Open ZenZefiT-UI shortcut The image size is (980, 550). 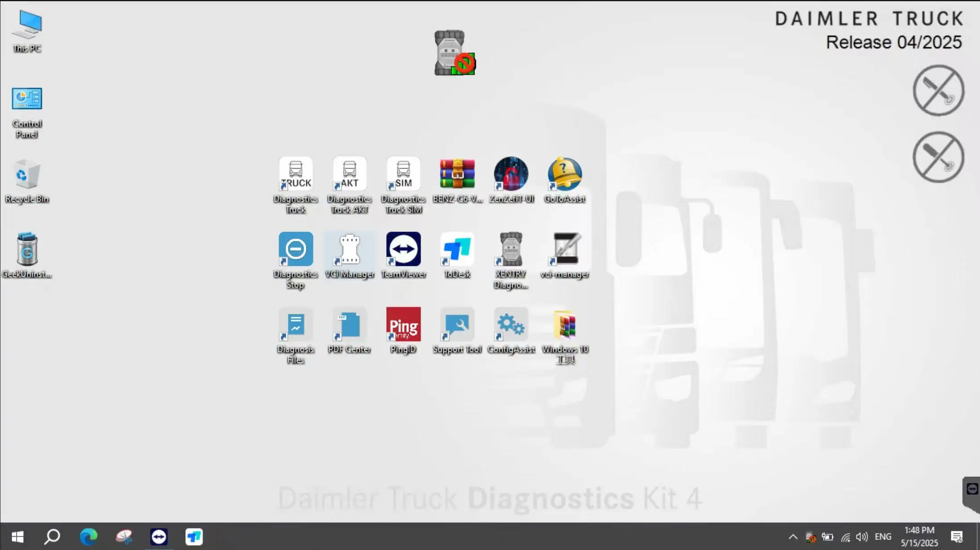click(511, 180)
